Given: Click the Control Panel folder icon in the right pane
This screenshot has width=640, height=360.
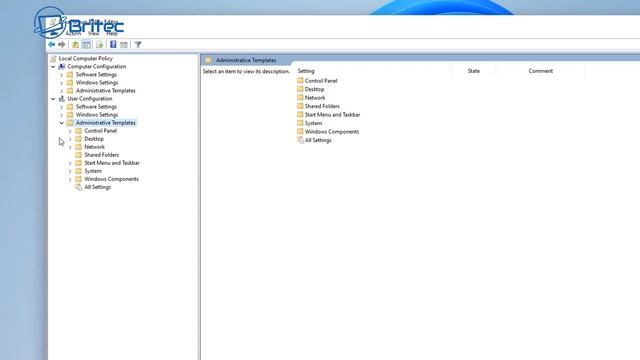Looking at the screenshot, I should tap(300, 80).
